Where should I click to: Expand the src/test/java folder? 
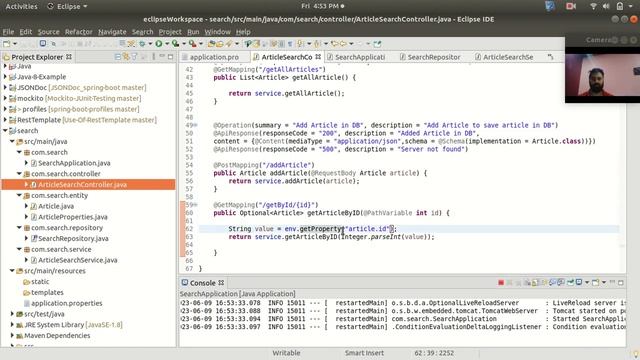(12, 314)
